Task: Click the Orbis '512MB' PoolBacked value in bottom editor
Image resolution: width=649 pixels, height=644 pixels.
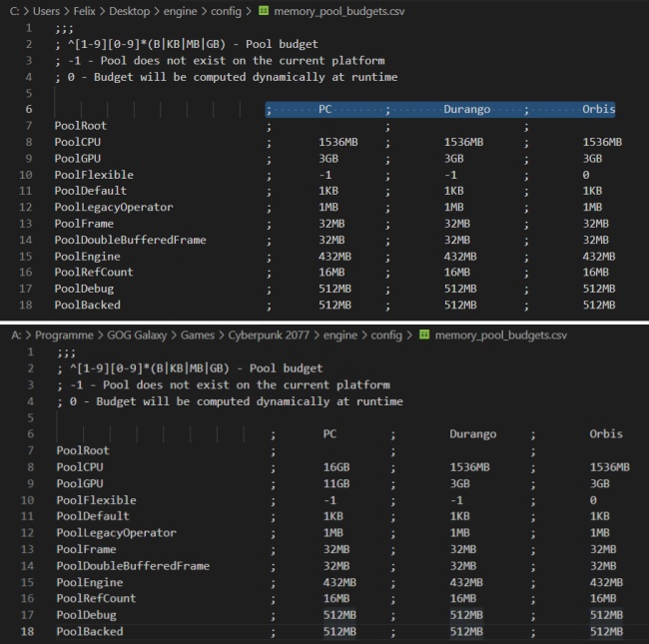Action: (606, 632)
